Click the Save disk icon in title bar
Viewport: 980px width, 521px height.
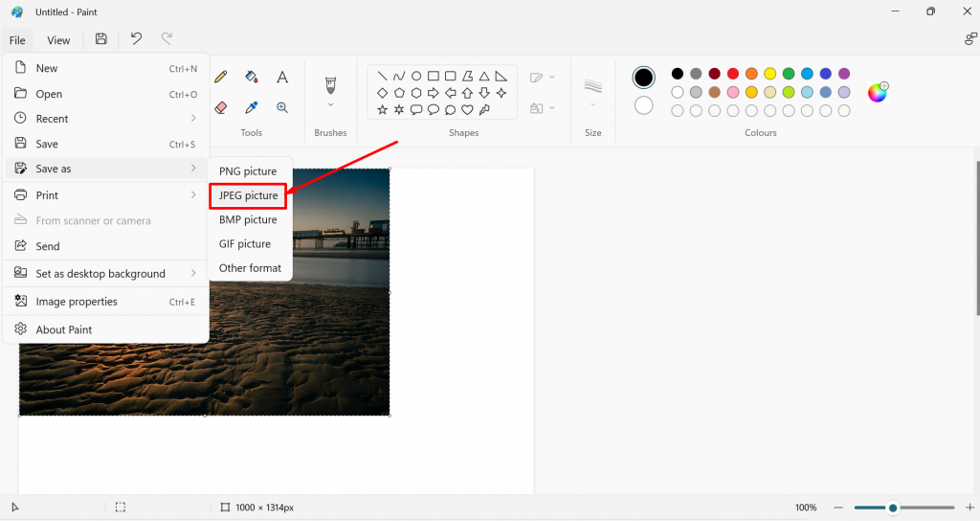pyautogui.click(x=101, y=39)
